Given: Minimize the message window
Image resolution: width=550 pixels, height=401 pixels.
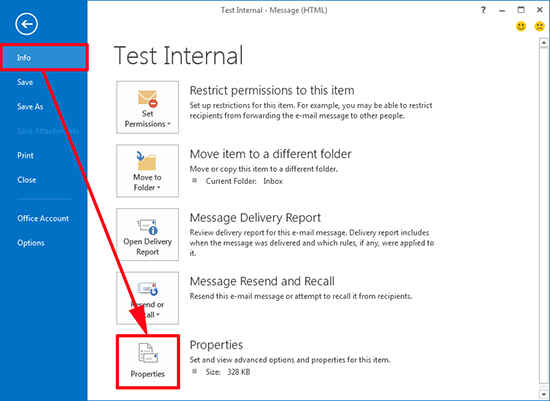Looking at the screenshot, I should pos(502,11).
